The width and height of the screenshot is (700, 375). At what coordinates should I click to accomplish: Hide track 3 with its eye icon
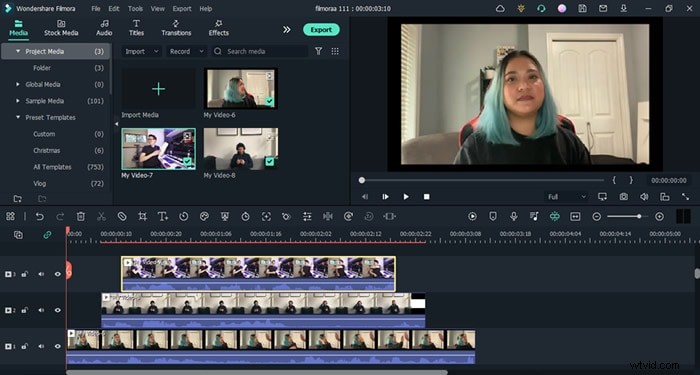(x=58, y=274)
